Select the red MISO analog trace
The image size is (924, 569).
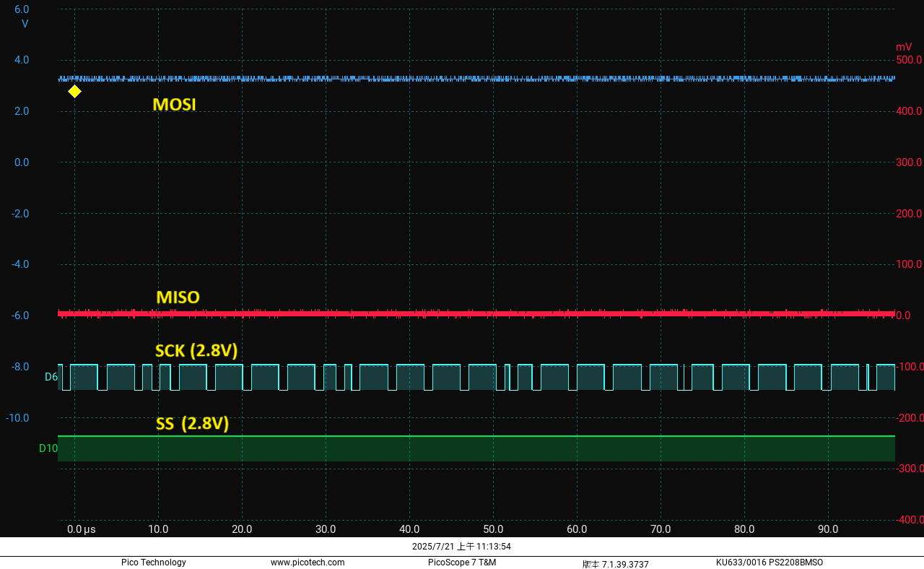pos(476,313)
